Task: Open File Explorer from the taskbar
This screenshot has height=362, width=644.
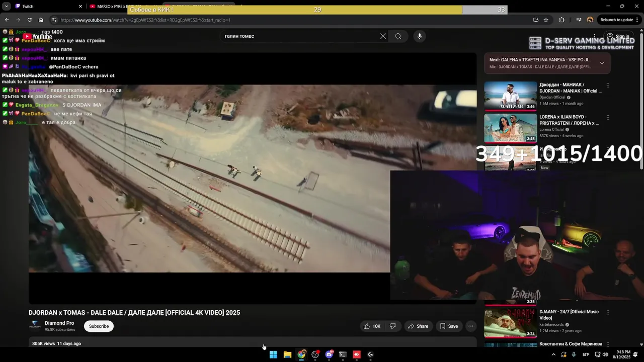Action: pos(287,354)
